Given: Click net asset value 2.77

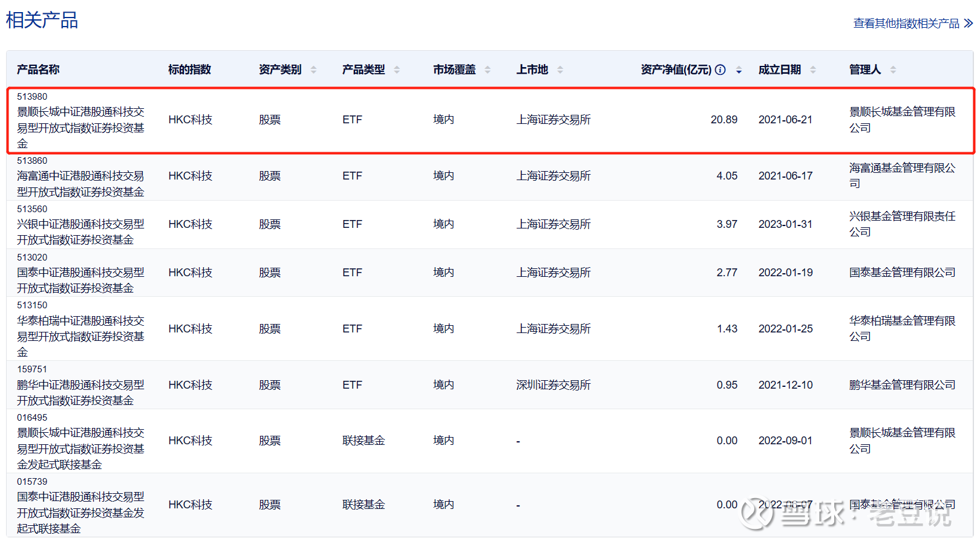Looking at the screenshot, I should tap(727, 273).
